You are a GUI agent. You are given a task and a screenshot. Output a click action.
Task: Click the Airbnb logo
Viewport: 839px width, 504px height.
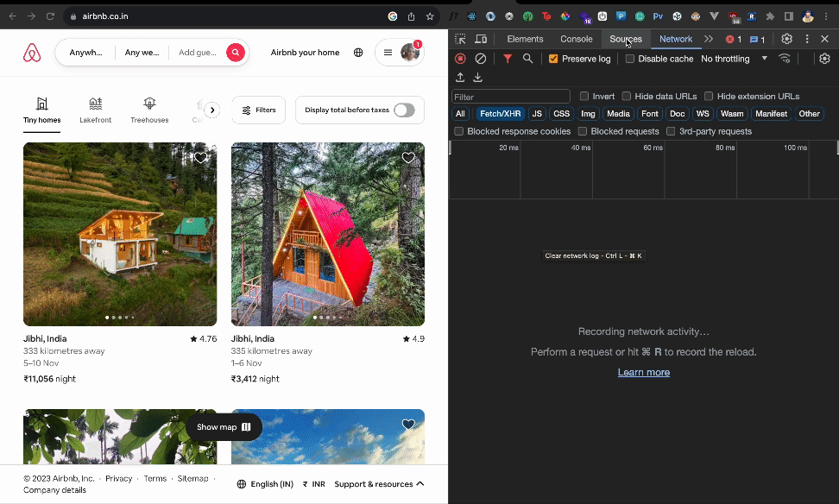tap(32, 53)
